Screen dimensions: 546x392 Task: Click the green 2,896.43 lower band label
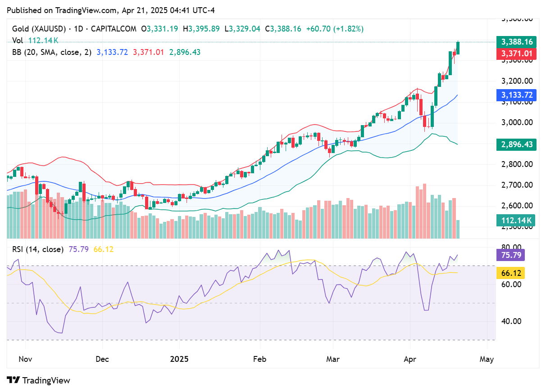point(516,145)
